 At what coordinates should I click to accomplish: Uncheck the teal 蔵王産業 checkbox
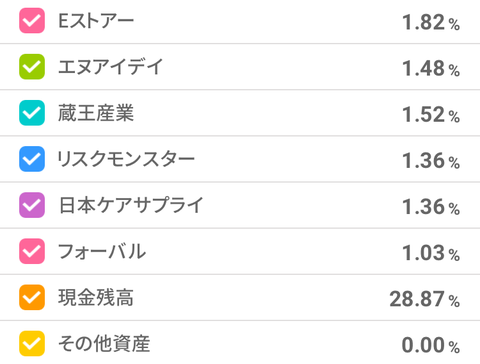[32, 113]
